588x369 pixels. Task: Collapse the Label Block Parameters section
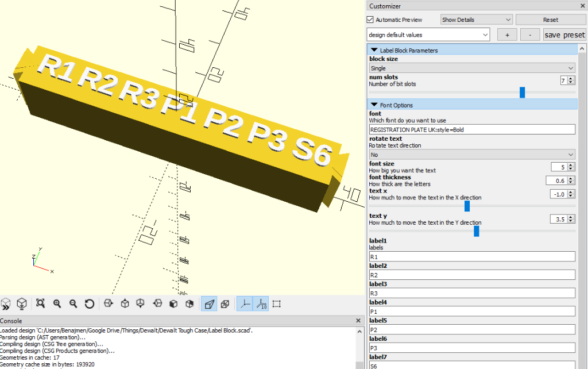(374, 50)
